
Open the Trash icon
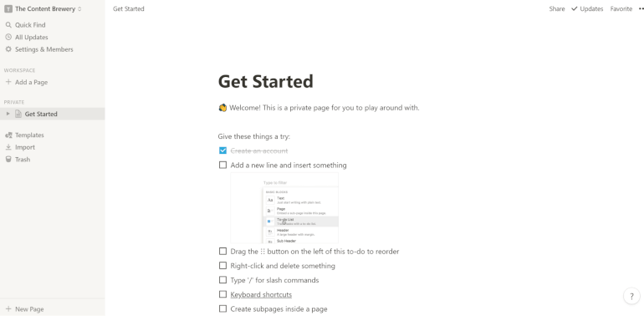[8, 159]
